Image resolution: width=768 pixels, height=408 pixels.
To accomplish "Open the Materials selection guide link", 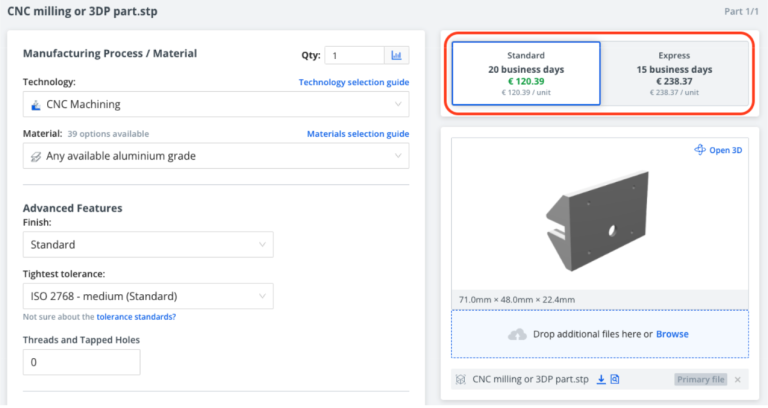I will (x=357, y=134).
